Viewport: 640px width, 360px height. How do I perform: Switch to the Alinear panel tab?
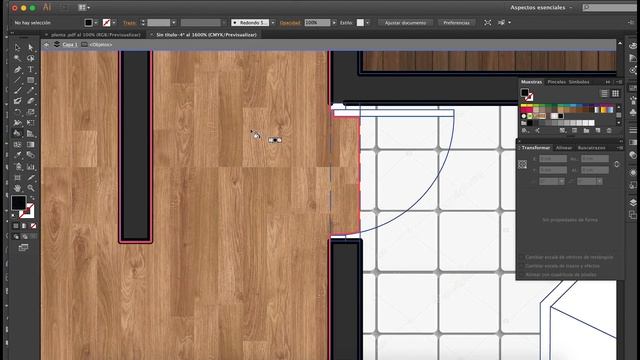(564, 148)
